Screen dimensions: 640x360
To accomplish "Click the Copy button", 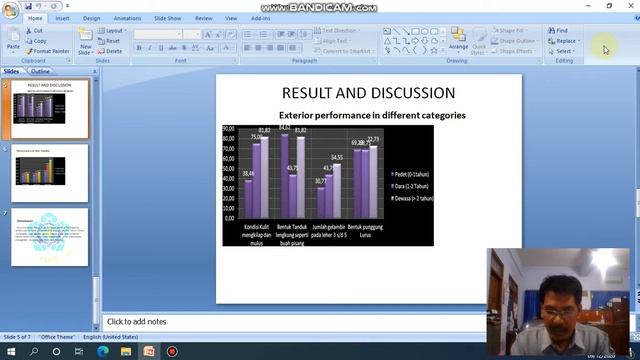I will tap(36, 41).
